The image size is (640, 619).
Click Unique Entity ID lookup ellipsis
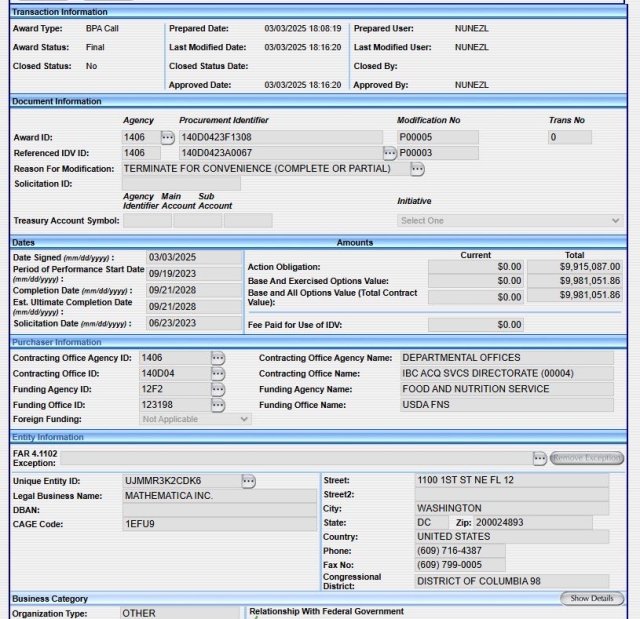coord(248,481)
